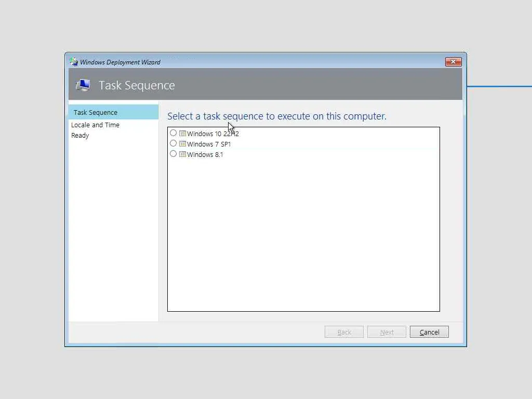Click the Back button
Screen dimensions: 532x399
pos(344,332)
